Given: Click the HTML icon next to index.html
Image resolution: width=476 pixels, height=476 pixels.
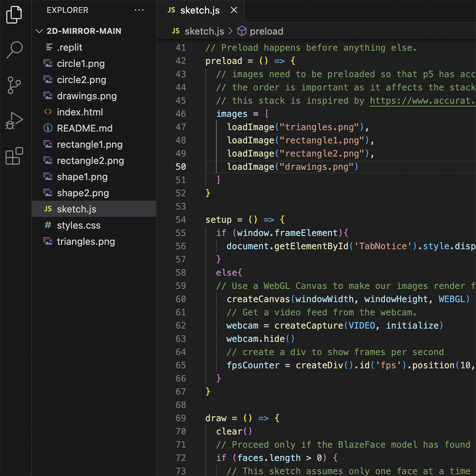Looking at the screenshot, I should (x=48, y=112).
